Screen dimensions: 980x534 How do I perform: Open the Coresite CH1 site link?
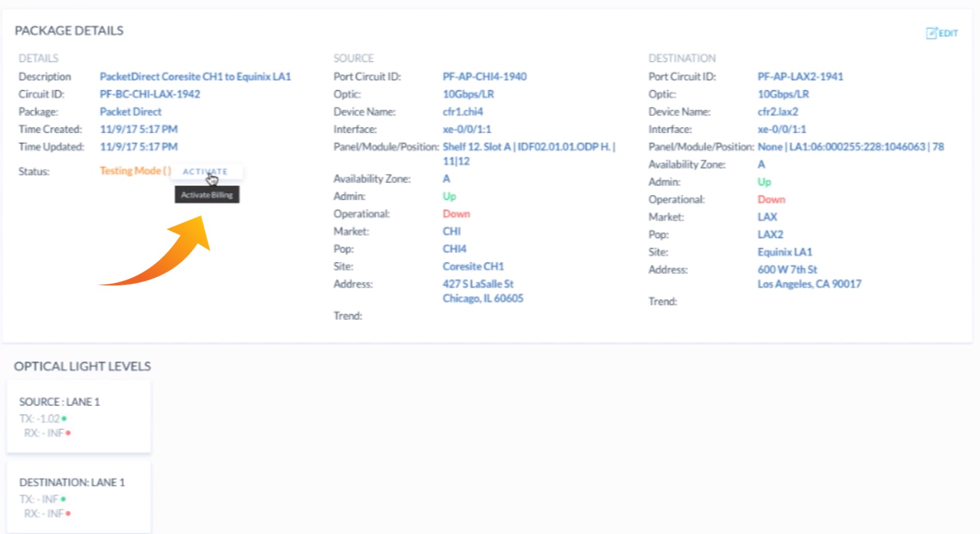click(x=473, y=266)
